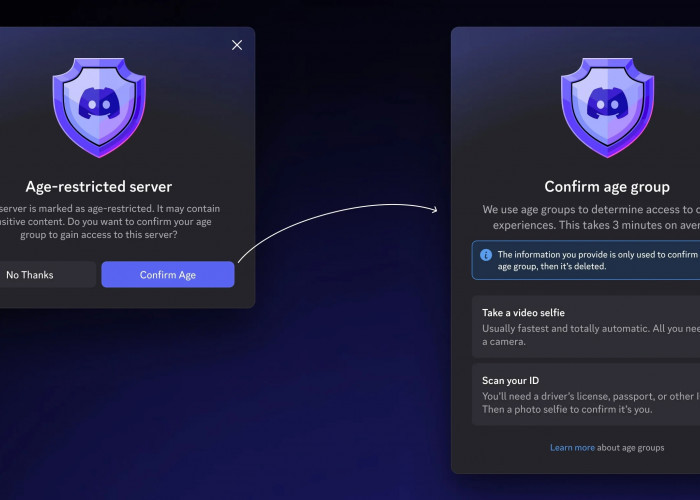
Task: Click the 'group to gain access to this server?' text
Action: click(99, 235)
